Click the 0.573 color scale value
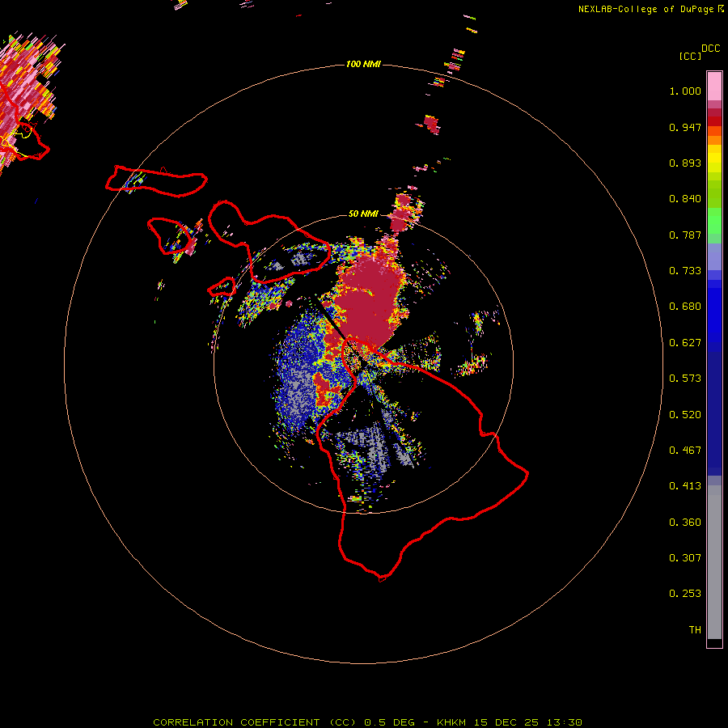Image resolution: width=728 pixels, height=728 pixels. coord(685,379)
